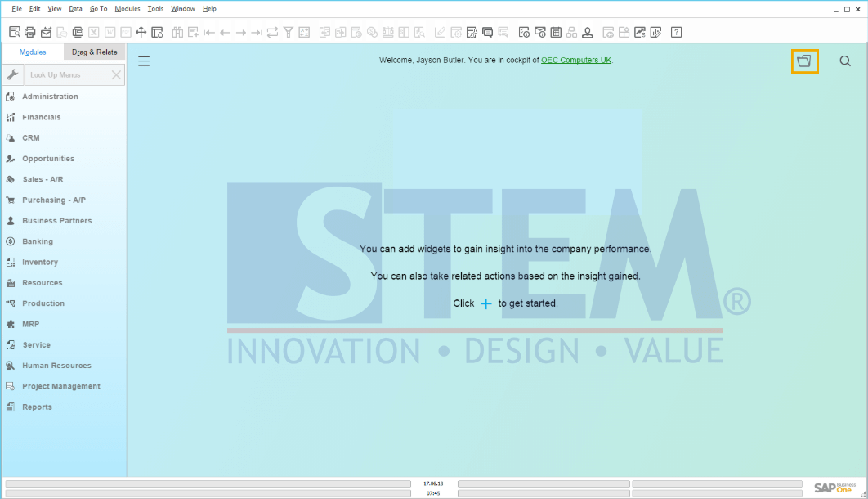Open the Tools menu
The height and width of the screenshot is (499, 868).
[155, 9]
